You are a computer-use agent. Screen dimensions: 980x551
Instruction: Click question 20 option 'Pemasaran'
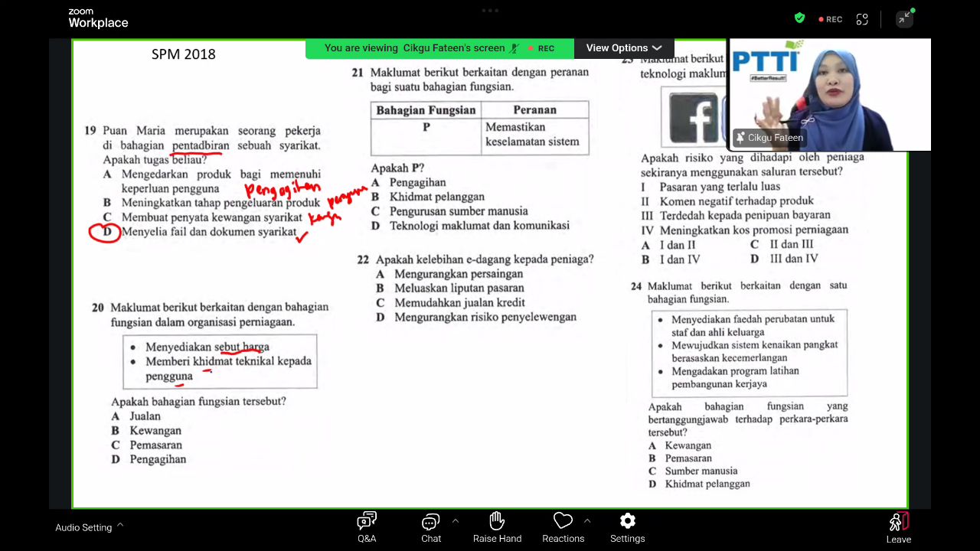pyautogui.click(x=155, y=445)
